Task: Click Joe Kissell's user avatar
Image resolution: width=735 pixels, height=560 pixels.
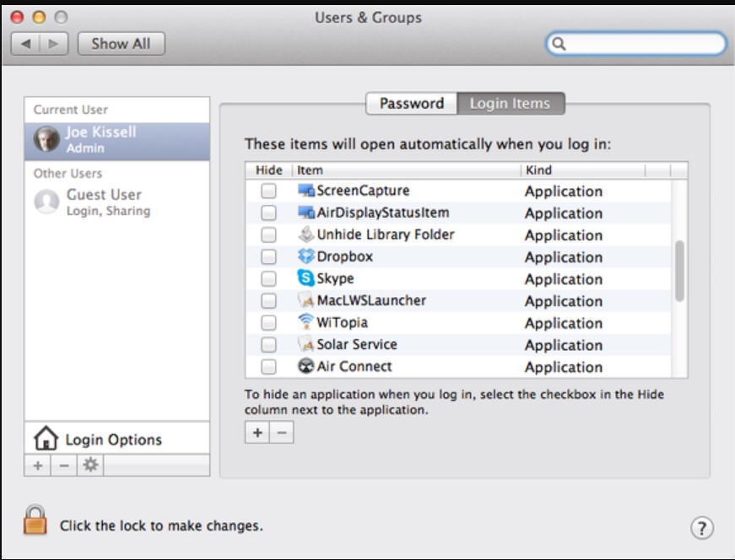Action: [x=46, y=140]
